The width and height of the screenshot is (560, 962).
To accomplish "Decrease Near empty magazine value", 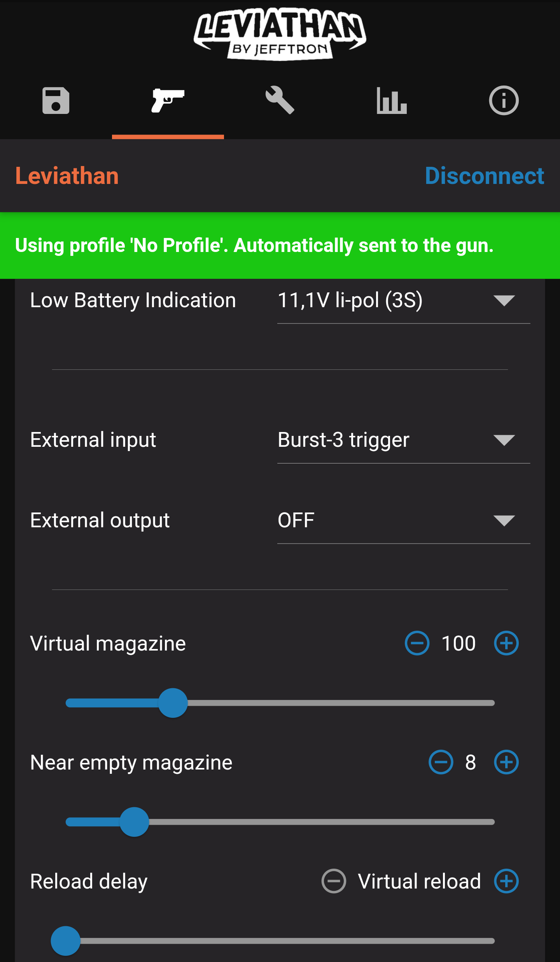I will pyautogui.click(x=441, y=762).
